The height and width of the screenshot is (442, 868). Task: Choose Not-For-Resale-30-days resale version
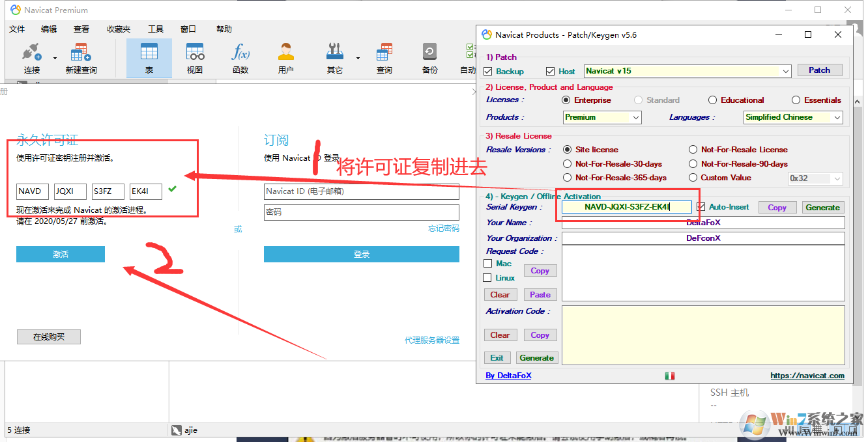[x=568, y=163]
